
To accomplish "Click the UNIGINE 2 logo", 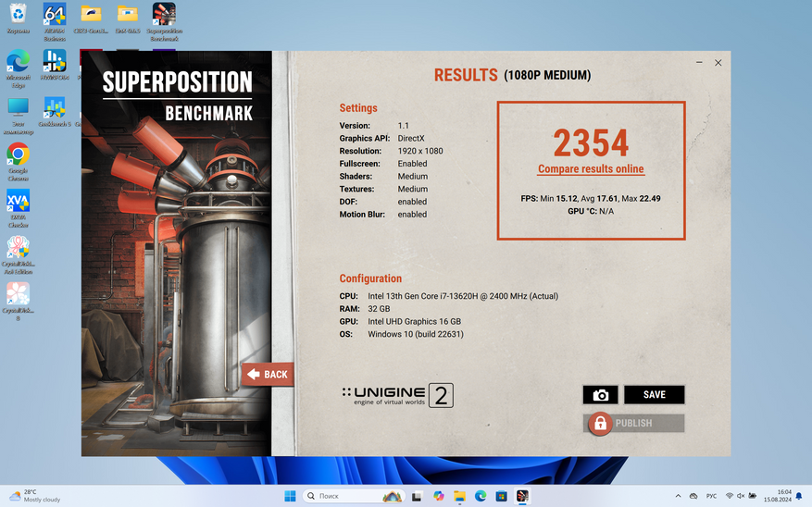I will pyautogui.click(x=397, y=396).
